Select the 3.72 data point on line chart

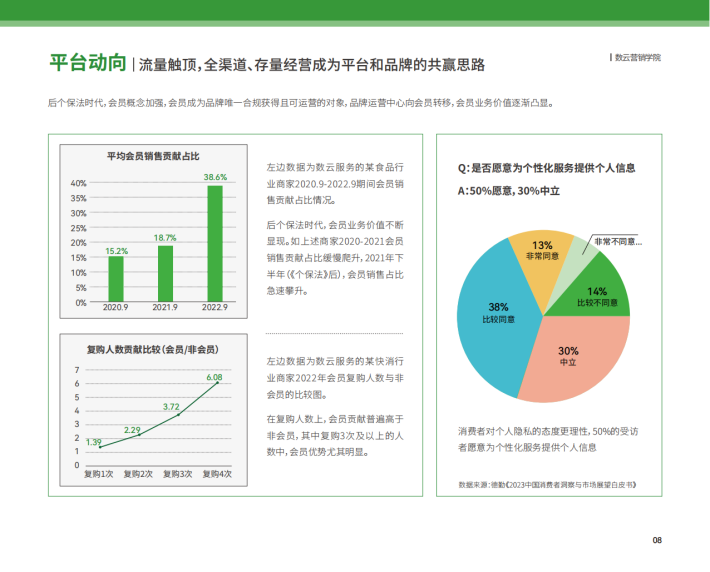pos(178,414)
